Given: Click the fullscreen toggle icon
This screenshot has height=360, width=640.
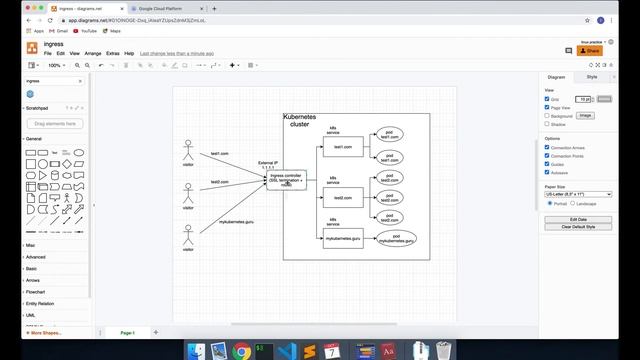Looking at the screenshot, I should (598, 65).
